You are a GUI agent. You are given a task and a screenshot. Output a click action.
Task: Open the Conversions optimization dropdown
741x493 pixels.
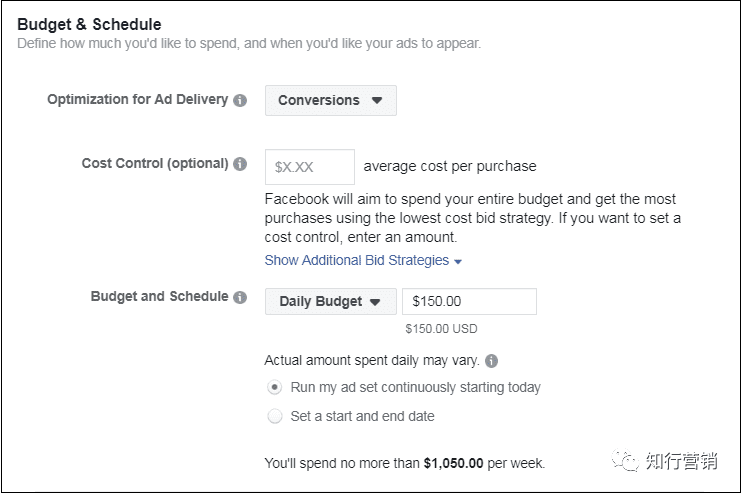pyautogui.click(x=330, y=100)
